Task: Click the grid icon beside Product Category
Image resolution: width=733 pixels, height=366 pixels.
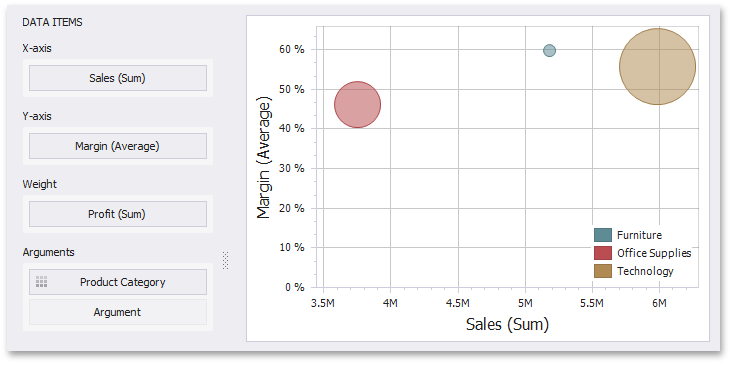Action: (41, 282)
